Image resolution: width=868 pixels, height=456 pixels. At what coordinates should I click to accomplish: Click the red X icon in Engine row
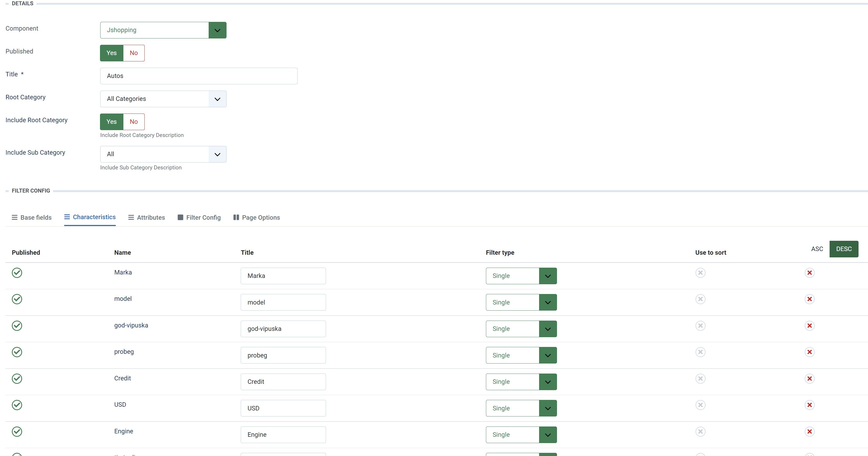(809, 432)
